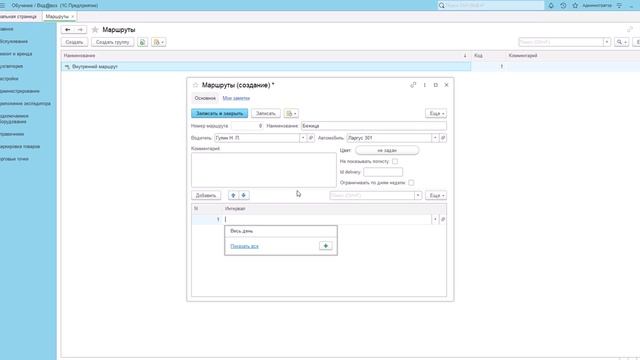Open list toolbar reports dropdown button
Screen dimensions: 640x360
coord(159,42)
